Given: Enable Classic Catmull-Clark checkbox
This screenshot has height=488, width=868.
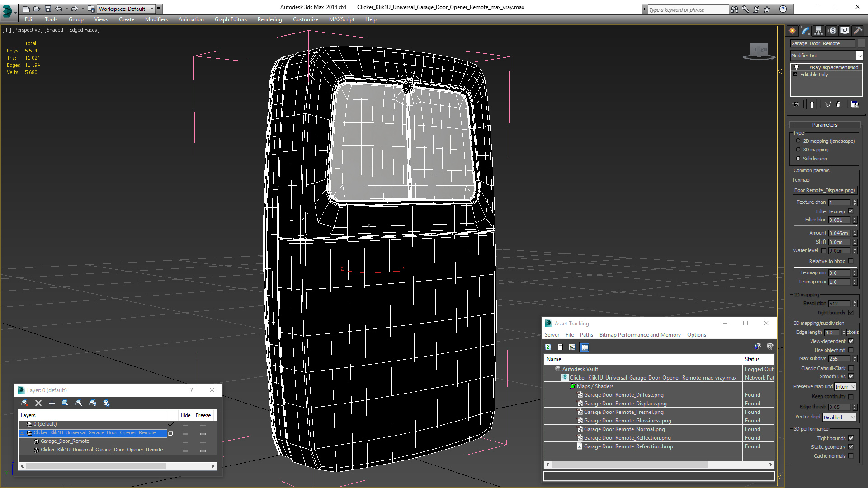Looking at the screenshot, I should 851,368.
